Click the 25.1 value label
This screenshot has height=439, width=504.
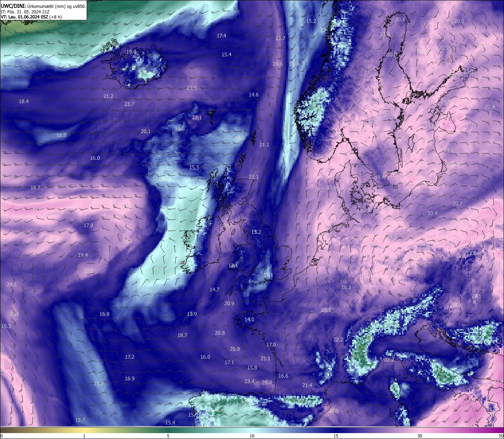point(326,310)
